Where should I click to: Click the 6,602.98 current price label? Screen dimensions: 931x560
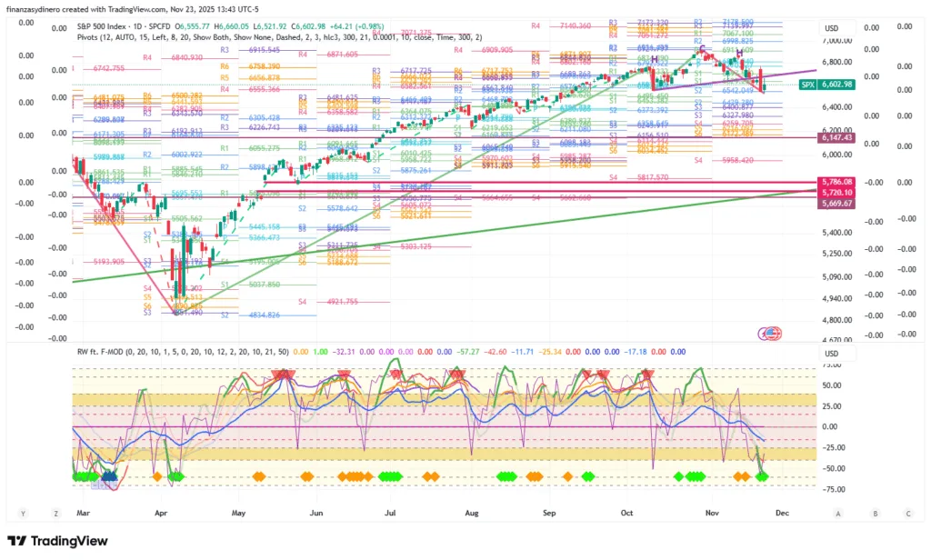coord(836,85)
